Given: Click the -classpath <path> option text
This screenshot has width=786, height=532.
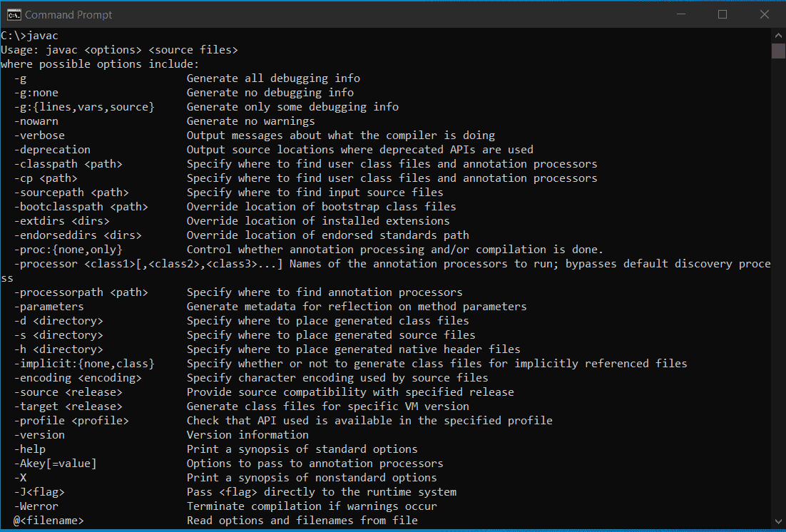Looking at the screenshot, I should point(68,163).
